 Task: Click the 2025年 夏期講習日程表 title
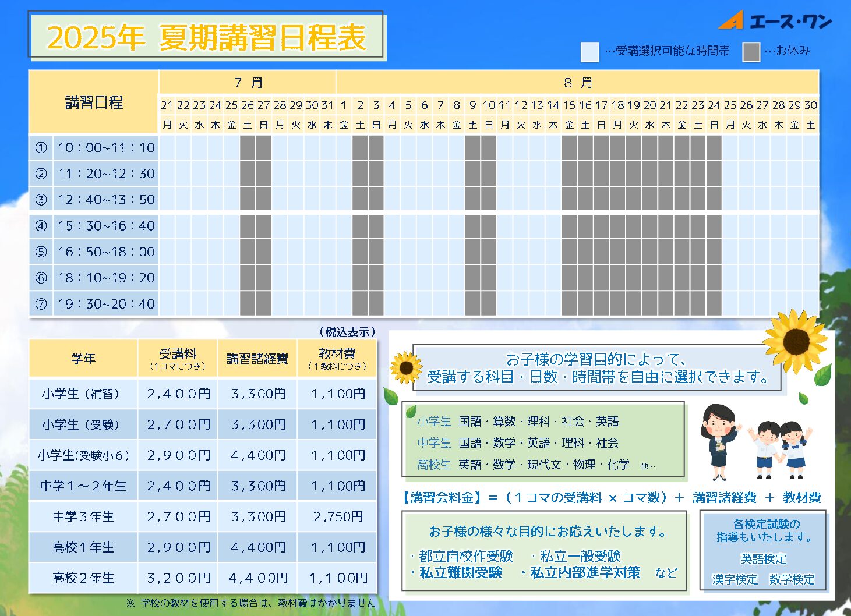point(206,37)
